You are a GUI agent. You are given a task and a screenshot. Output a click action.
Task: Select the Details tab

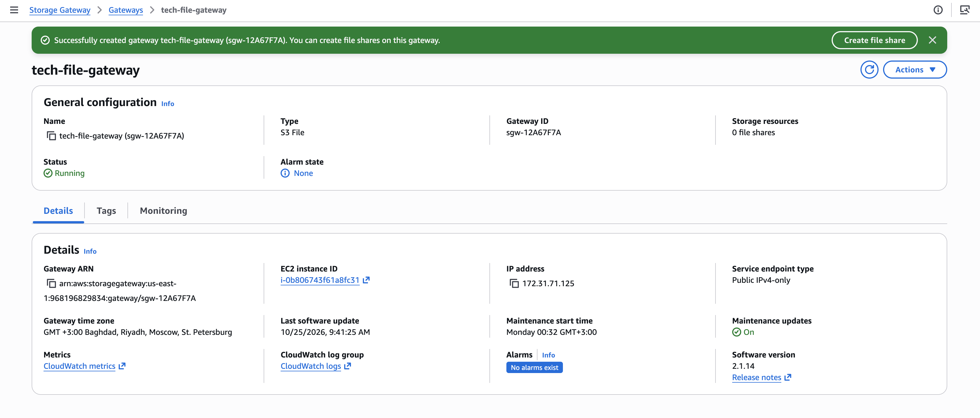coord(58,211)
